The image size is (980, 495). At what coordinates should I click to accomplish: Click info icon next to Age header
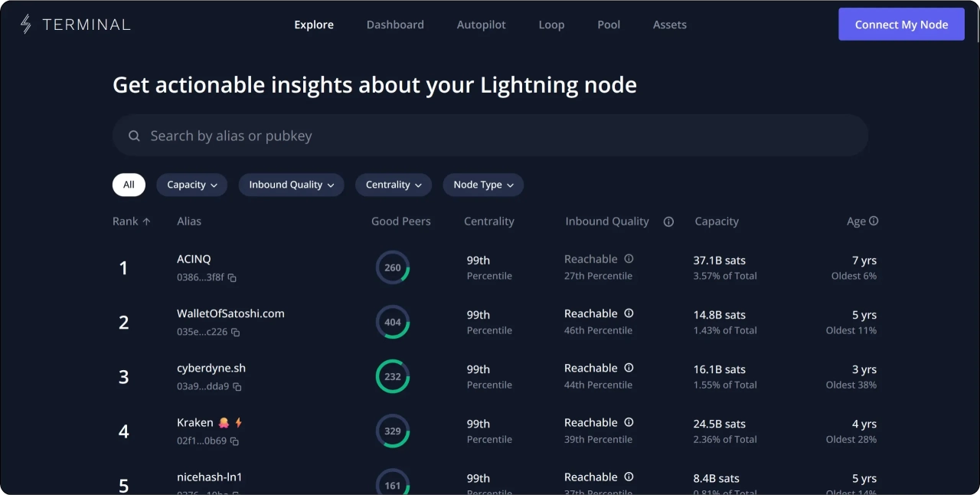tap(874, 221)
